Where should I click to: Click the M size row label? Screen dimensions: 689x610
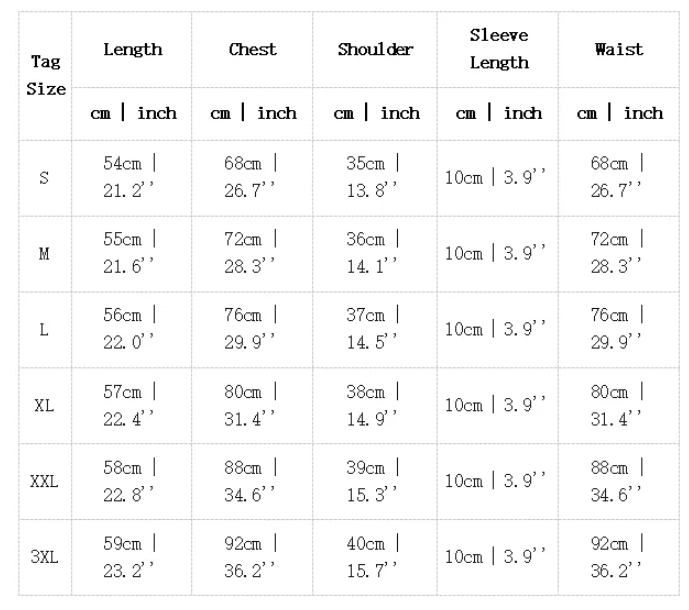click(45, 254)
